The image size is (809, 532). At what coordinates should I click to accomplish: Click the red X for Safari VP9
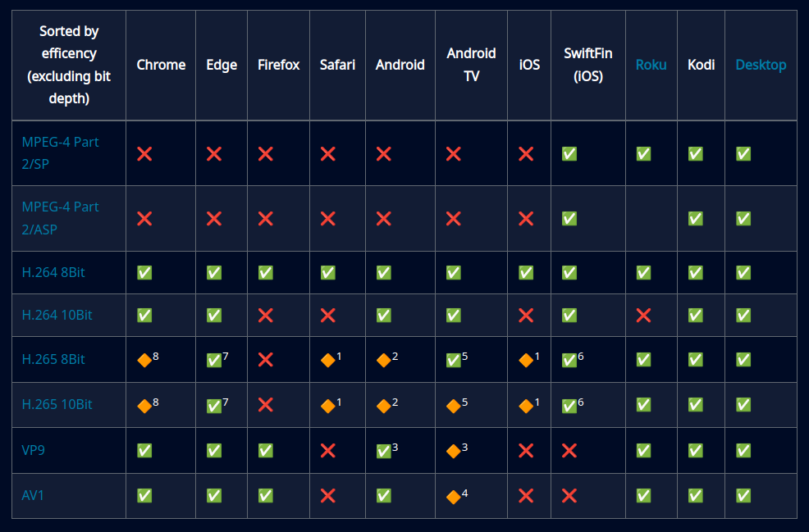[x=327, y=451]
